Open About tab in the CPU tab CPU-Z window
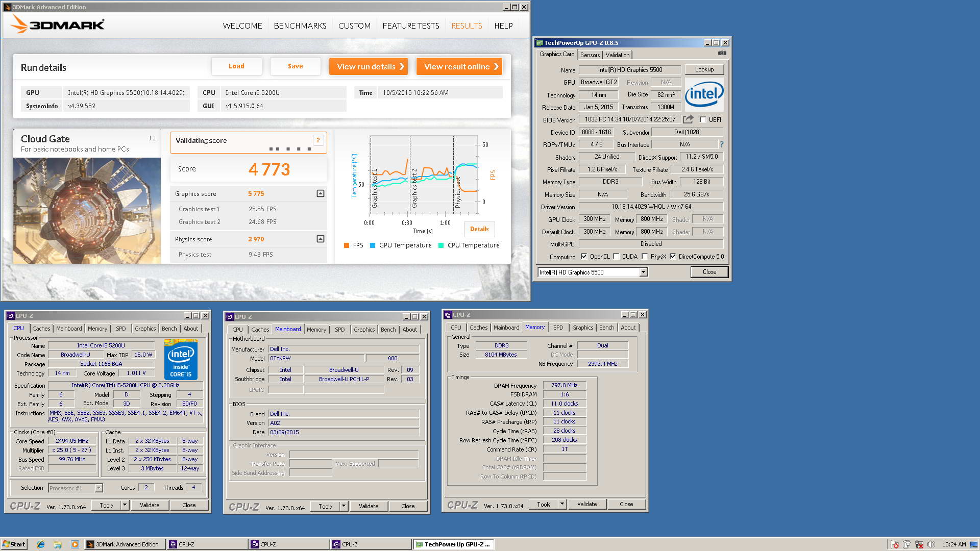Screen dimensions: 980x551 (x=191, y=329)
